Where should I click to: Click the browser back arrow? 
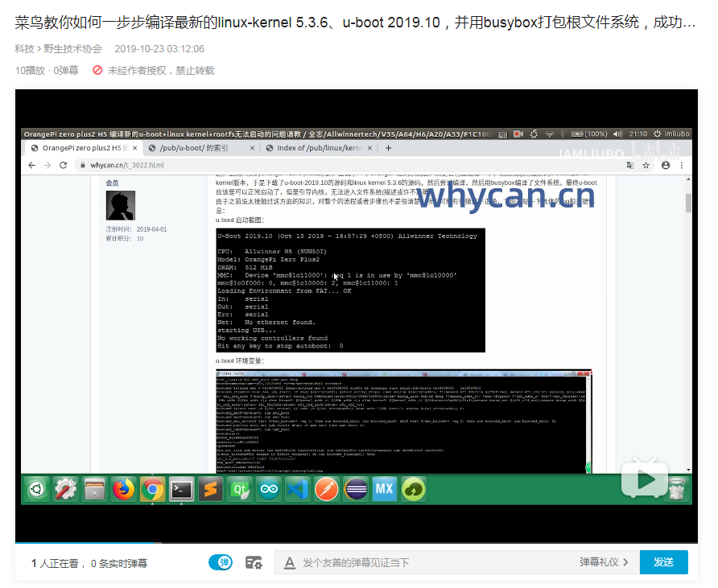point(31,165)
